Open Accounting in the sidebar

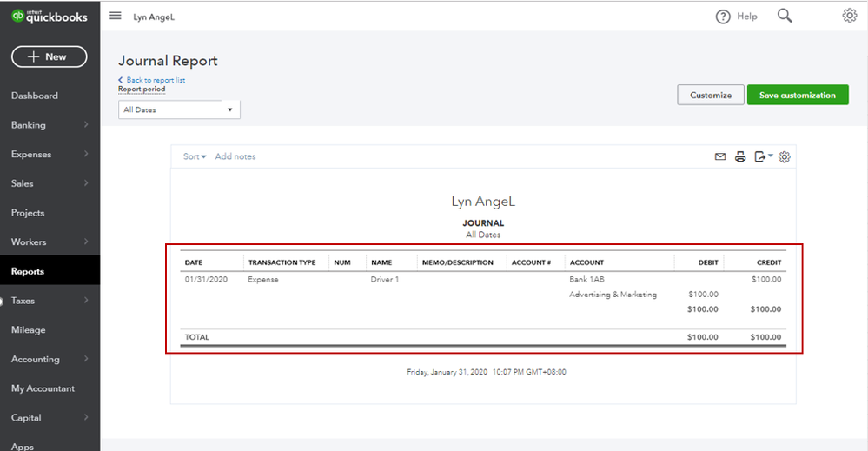pyautogui.click(x=36, y=360)
